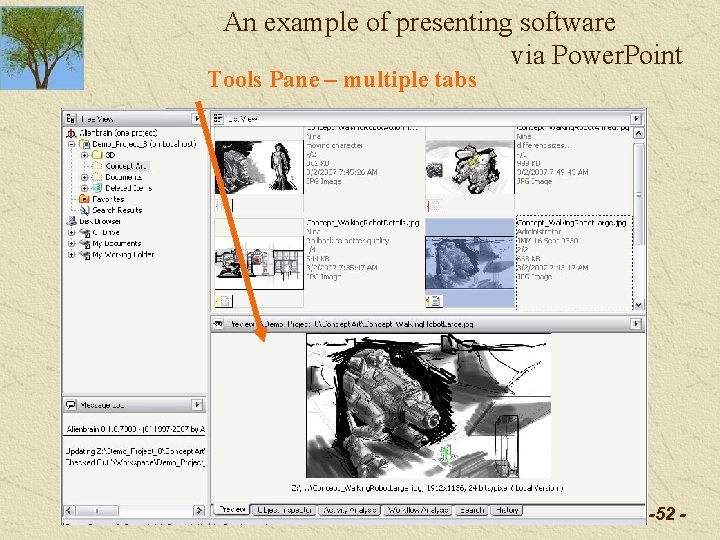Click the 'Updating Z:\Demo_Project' log line
The image size is (720, 540).
click(x=135, y=451)
